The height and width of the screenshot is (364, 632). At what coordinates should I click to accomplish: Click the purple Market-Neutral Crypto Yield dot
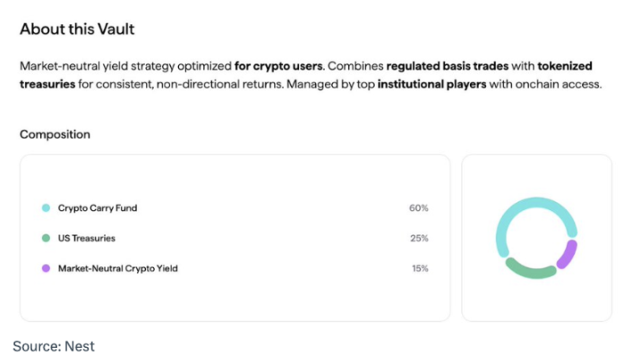(x=46, y=268)
